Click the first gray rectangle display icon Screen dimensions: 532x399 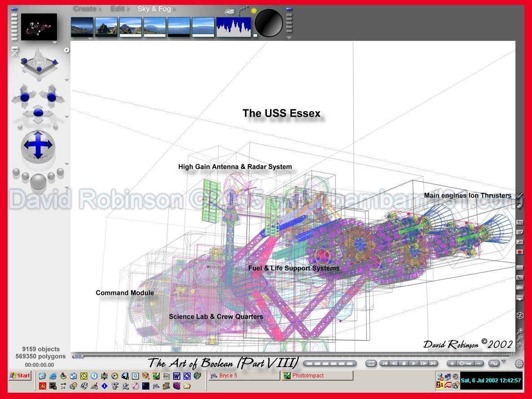pyautogui.click(x=519, y=222)
